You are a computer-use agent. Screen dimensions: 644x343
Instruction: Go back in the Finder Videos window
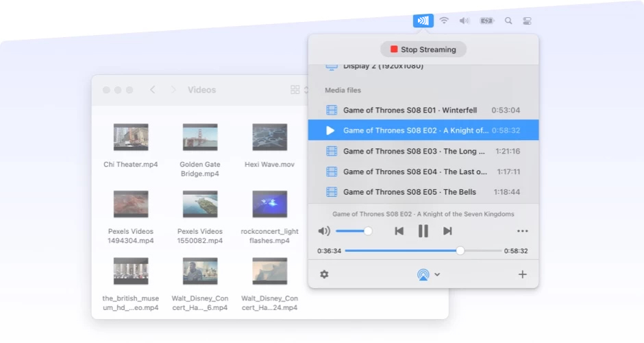pos(152,90)
